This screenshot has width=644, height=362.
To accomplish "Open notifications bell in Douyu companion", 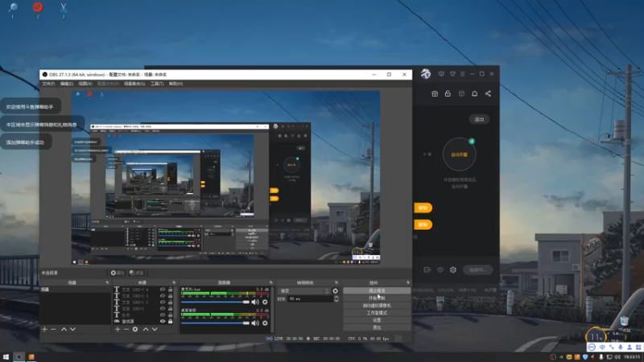I will (474, 93).
